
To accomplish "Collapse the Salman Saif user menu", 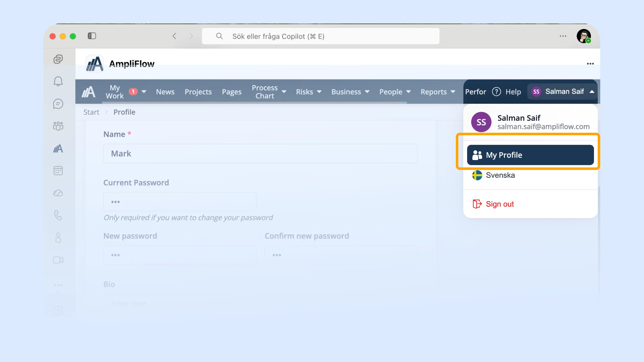I will (565, 92).
